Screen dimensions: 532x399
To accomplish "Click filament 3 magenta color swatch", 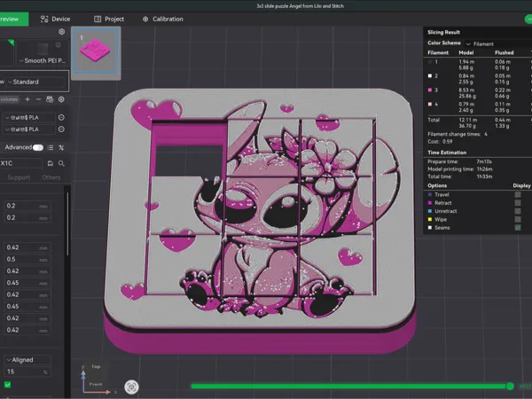I will (x=430, y=90).
